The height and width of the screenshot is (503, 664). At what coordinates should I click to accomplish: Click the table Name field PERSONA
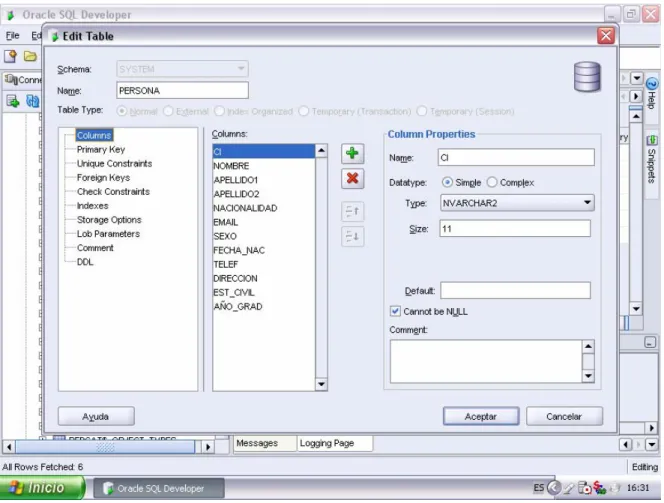(182, 91)
